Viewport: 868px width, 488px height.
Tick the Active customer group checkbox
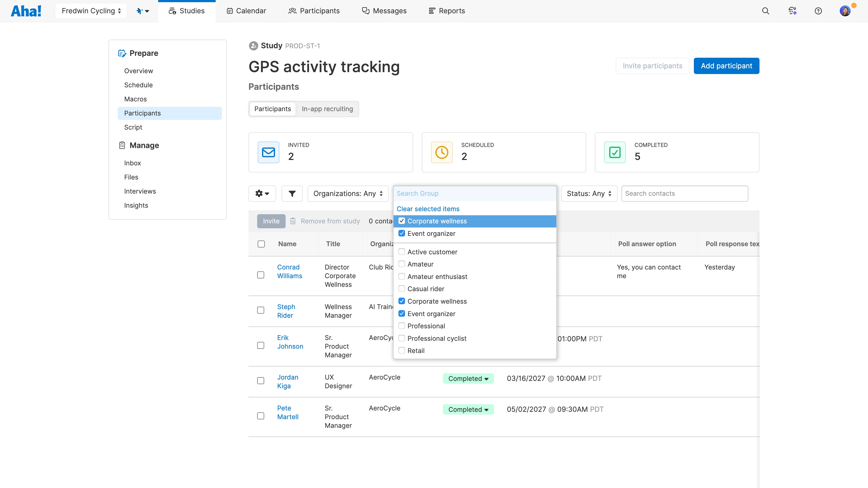pyautogui.click(x=402, y=252)
